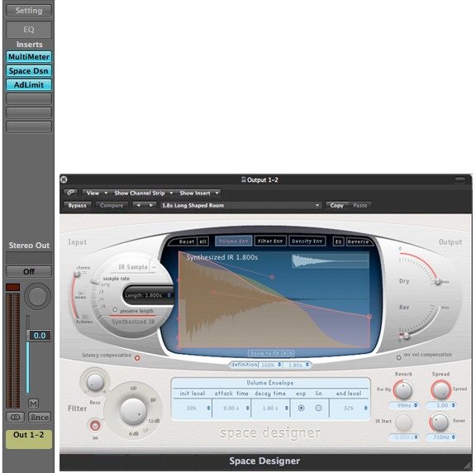The image size is (476, 473).
Task: Click the IR waveform overview thumbnail
Action: point(330,260)
